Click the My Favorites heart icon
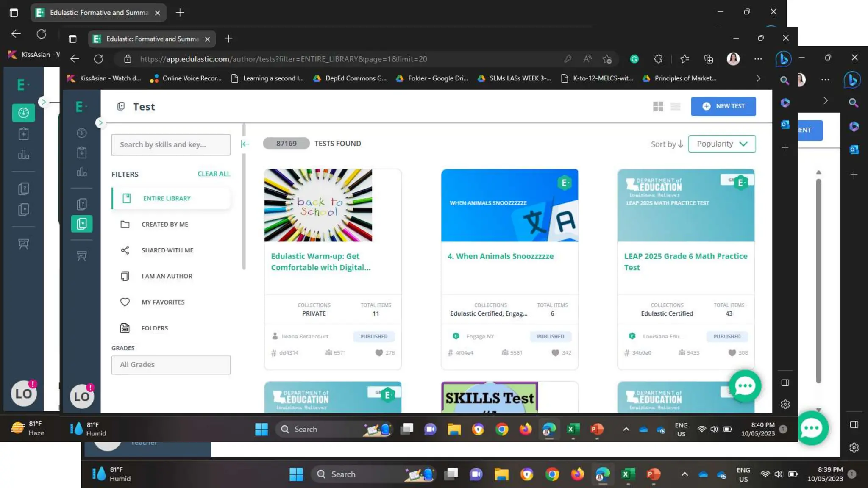 click(125, 302)
